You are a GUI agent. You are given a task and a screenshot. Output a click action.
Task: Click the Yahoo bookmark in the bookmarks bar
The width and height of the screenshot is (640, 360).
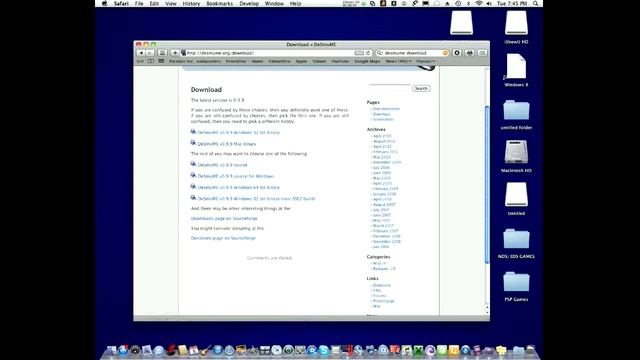point(319,61)
